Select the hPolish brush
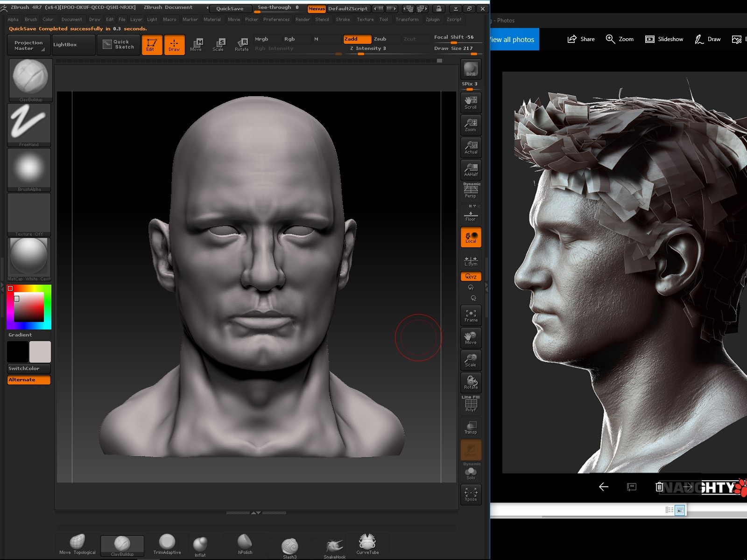This screenshot has height=560, width=747. (244, 544)
